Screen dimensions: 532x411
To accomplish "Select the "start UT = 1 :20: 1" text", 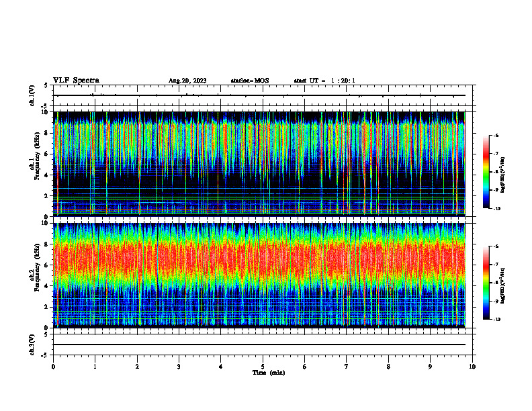I will tap(324, 81).
